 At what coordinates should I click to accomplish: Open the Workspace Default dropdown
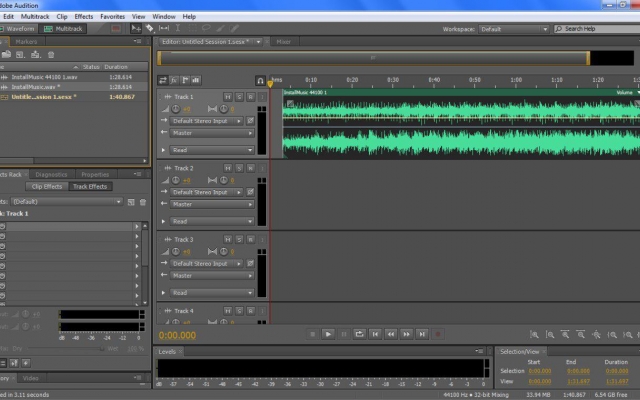click(513, 29)
